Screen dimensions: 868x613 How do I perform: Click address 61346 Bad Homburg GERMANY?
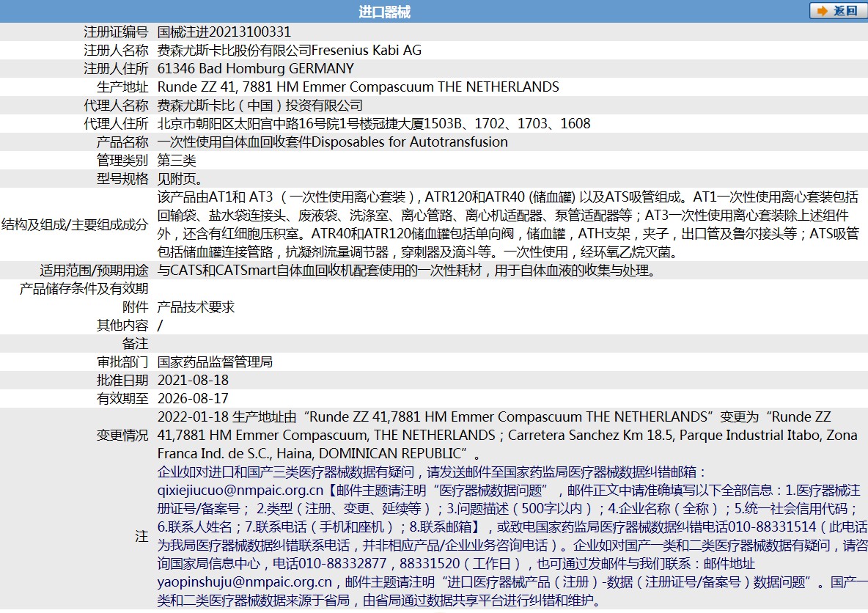[256, 69]
